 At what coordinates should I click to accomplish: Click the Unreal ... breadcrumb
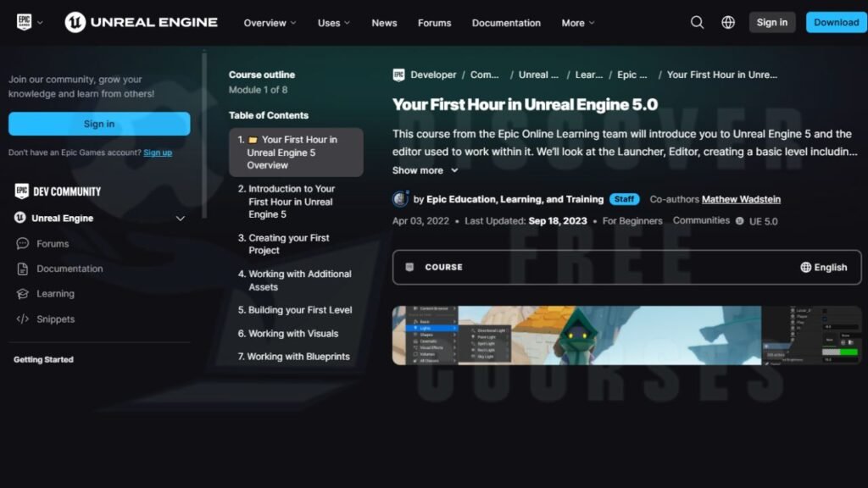538,75
